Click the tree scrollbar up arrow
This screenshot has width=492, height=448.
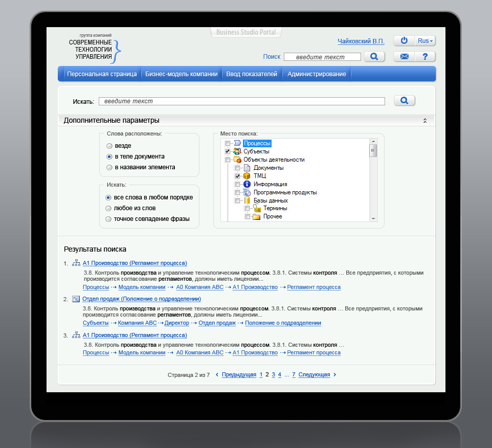(x=373, y=142)
